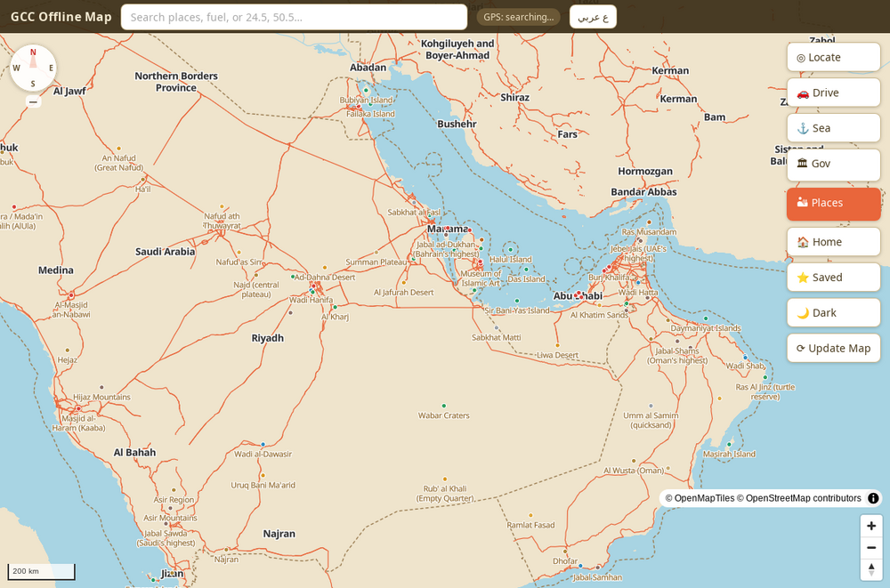Select the Ras Al Jinz marker
The width and height of the screenshot is (890, 588).
tap(765, 377)
